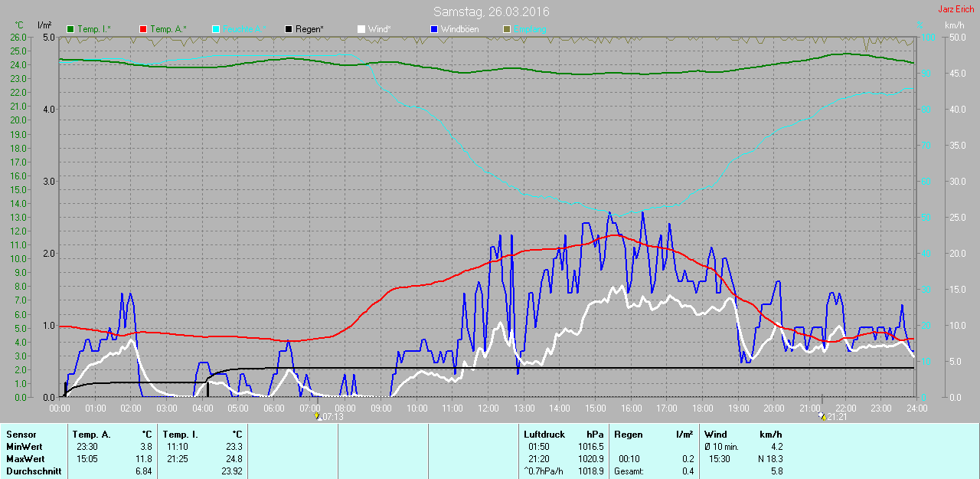
Task: Click the white Wind legend square
Action: pos(361,29)
